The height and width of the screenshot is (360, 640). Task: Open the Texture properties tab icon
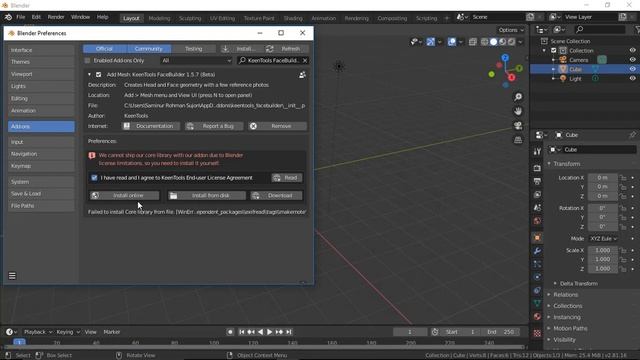click(x=537, y=333)
